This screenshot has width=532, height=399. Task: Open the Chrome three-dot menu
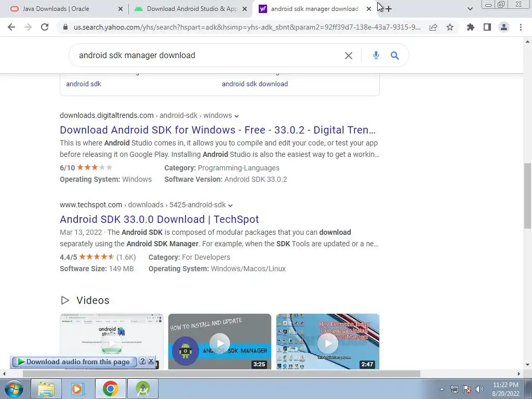(x=521, y=27)
